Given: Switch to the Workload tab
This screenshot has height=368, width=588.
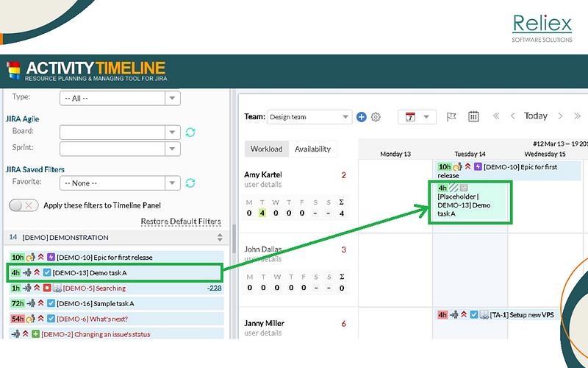Looking at the screenshot, I should (267, 149).
